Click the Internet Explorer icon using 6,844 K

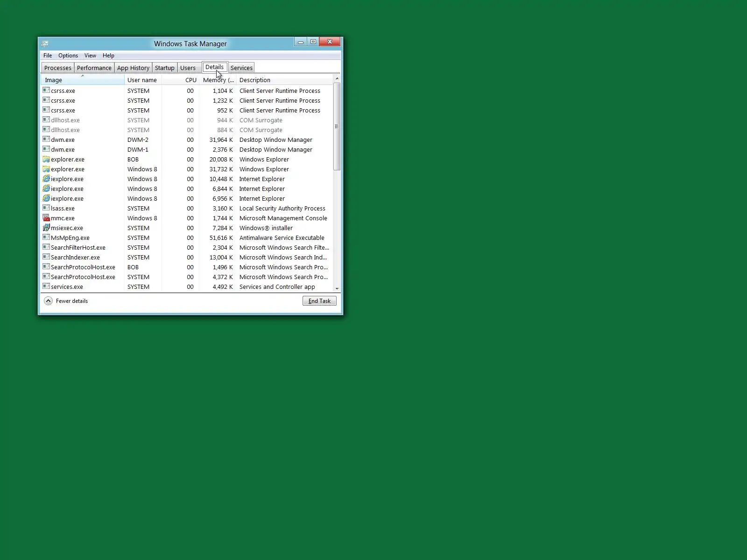(x=46, y=188)
